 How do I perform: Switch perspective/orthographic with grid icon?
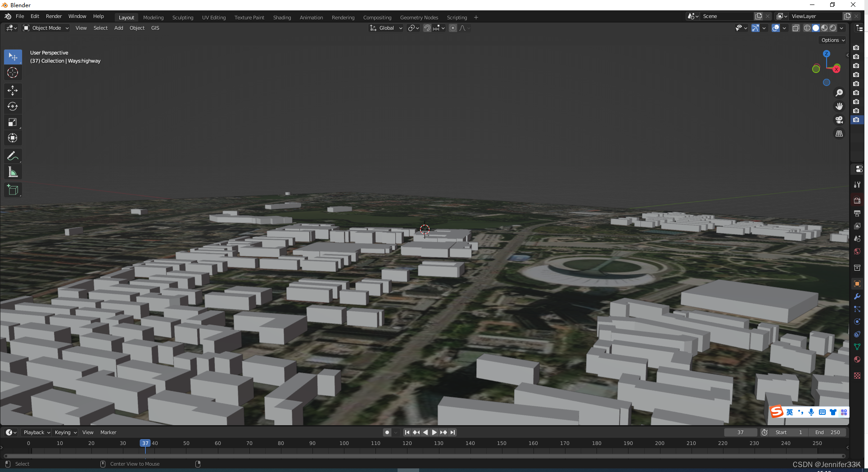tap(839, 134)
